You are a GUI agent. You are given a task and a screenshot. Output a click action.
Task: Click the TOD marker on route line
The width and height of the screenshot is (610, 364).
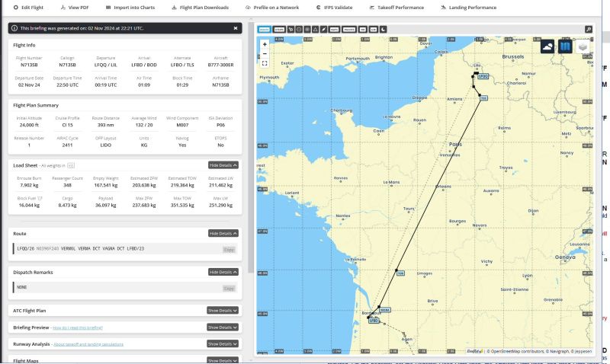[400, 273]
